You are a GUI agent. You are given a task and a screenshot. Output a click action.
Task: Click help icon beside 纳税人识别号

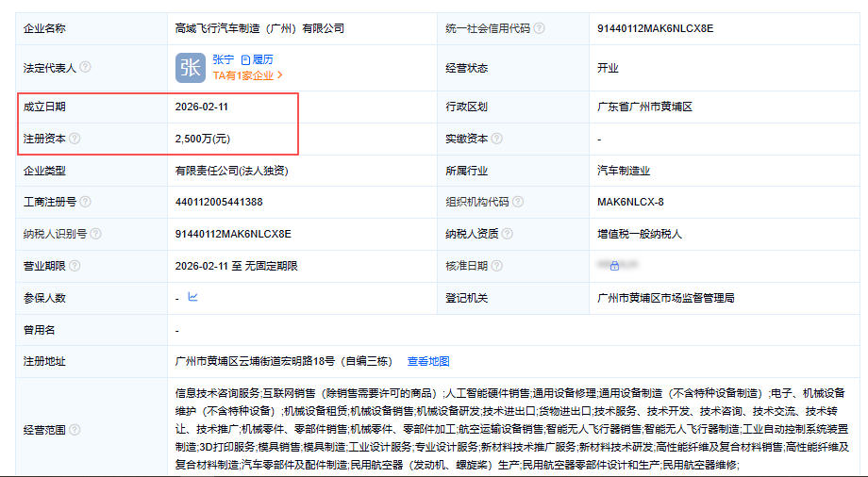click(96, 234)
